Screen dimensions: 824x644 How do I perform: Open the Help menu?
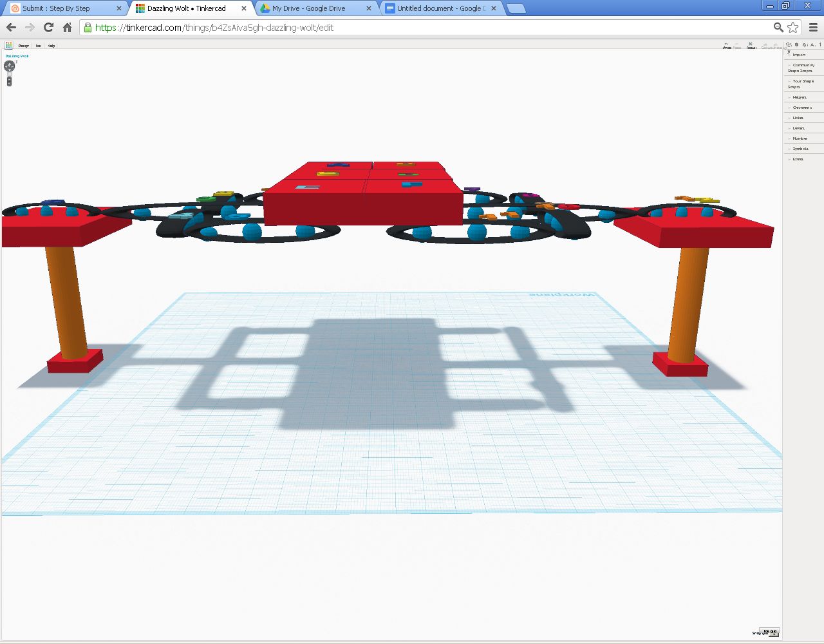(x=51, y=46)
